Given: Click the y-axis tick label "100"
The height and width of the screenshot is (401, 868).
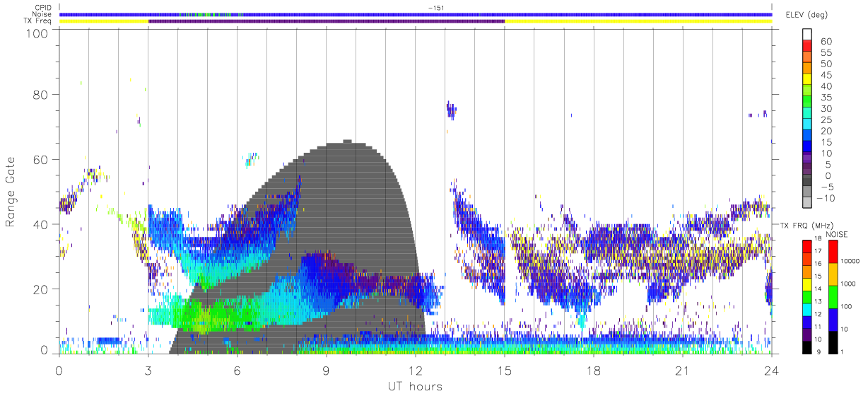Looking at the screenshot, I should pos(35,33).
